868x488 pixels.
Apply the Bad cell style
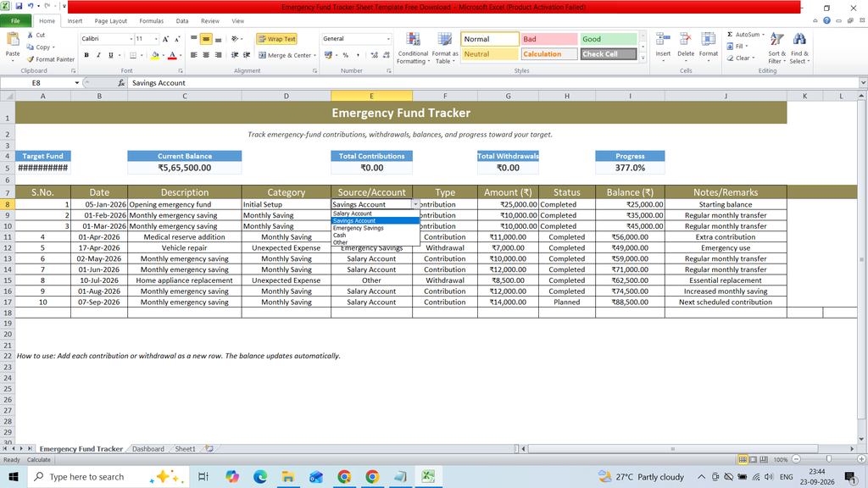549,39
